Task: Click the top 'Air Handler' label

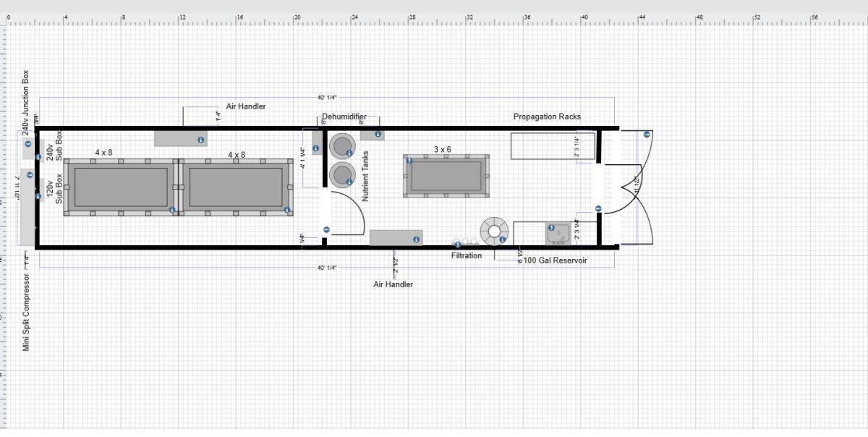Action: click(x=246, y=106)
